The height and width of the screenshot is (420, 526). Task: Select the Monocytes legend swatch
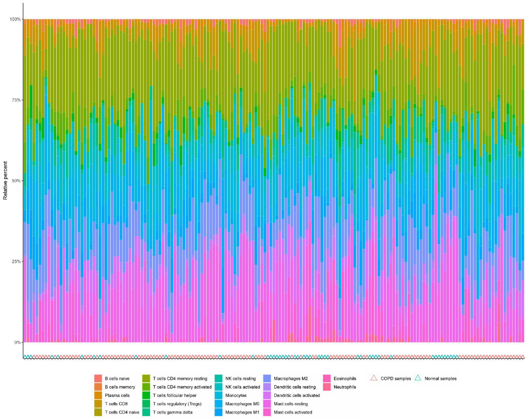click(218, 395)
